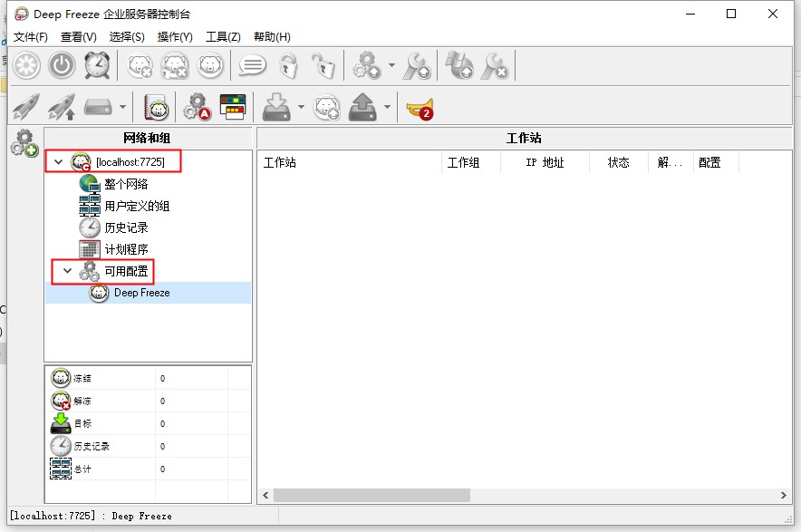
Task: Collapse the [localhost:7725] tree node
Action: (x=59, y=162)
